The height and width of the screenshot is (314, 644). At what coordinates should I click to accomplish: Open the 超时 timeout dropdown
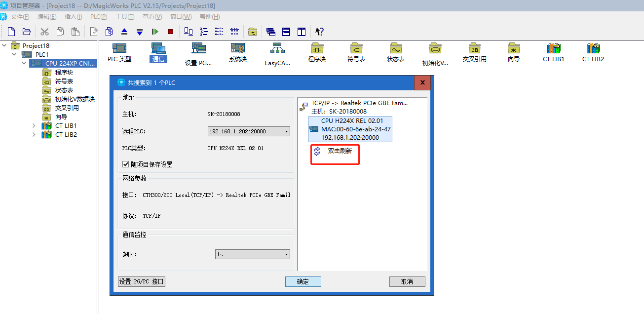[253, 254]
